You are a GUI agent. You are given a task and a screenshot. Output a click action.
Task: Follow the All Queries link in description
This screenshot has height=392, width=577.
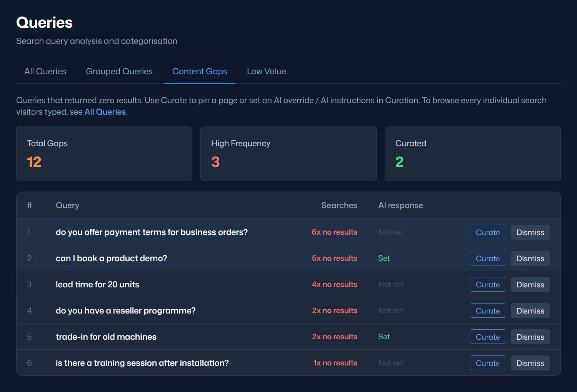[105, 112]
